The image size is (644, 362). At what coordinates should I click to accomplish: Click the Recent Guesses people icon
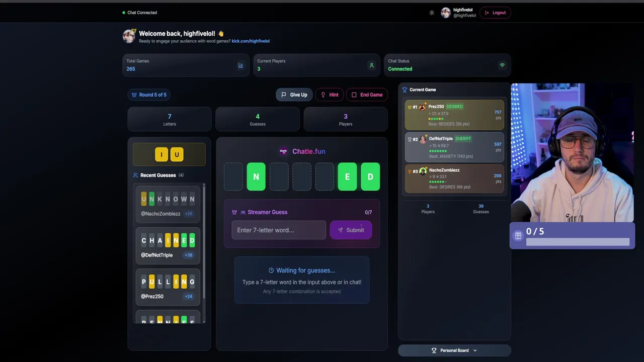135,175
